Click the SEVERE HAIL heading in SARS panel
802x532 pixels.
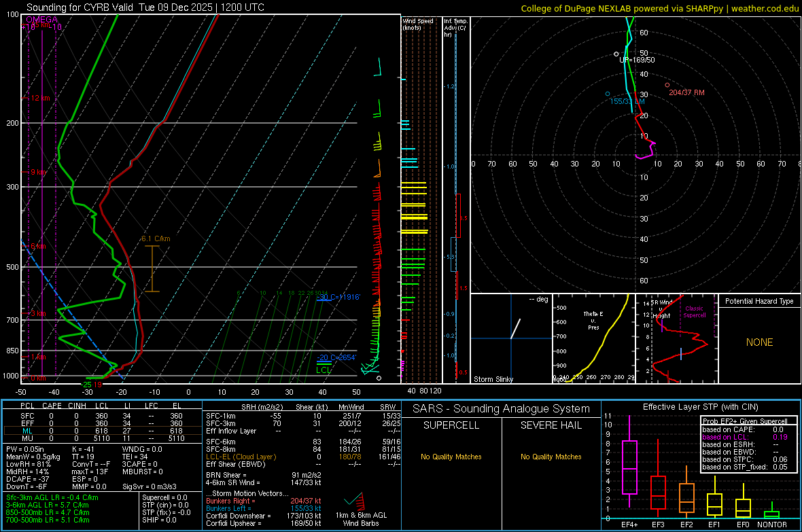click(551, 425)
